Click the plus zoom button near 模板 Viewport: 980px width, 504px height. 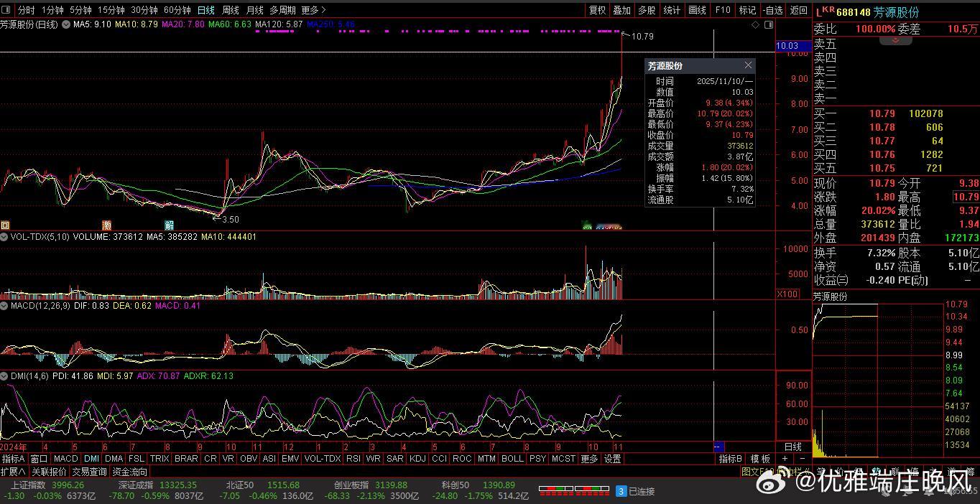point(785,459)
